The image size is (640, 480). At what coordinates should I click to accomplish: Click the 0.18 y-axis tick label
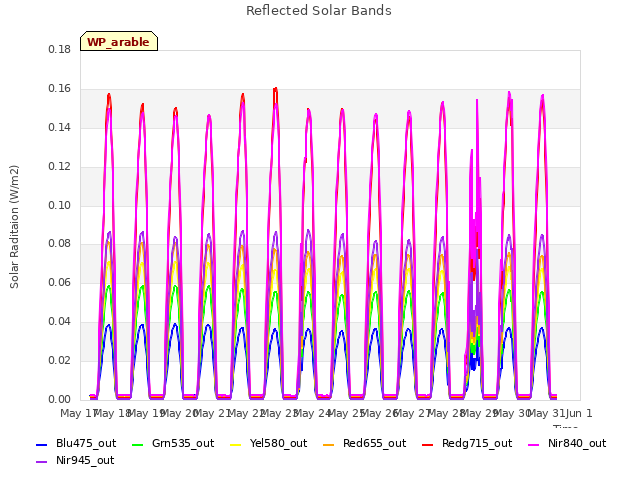[x=60, y=49]
